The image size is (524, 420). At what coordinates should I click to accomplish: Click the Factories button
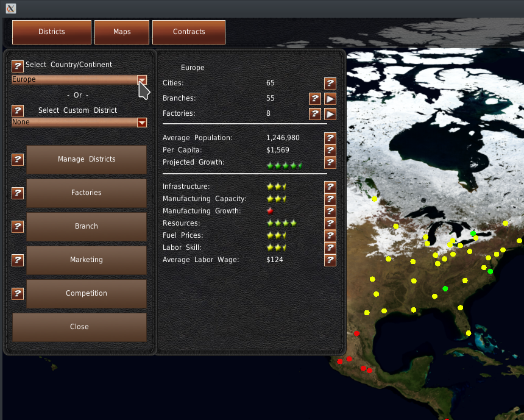87,193
